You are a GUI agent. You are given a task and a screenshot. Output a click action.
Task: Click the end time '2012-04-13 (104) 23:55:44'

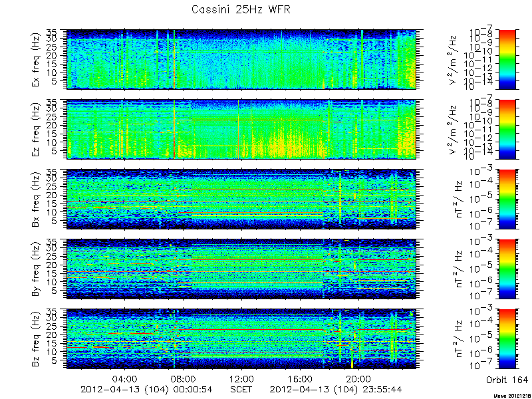336,390
